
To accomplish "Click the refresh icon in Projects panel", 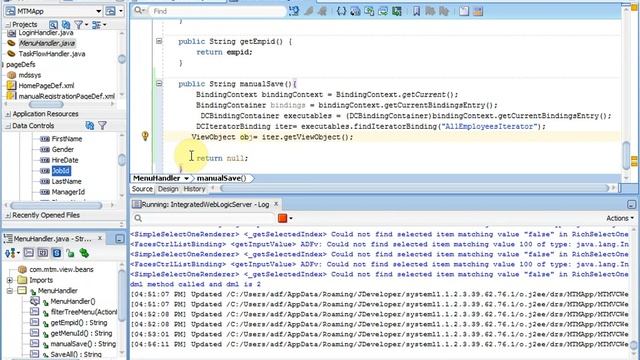I will (x=65, y=25).
